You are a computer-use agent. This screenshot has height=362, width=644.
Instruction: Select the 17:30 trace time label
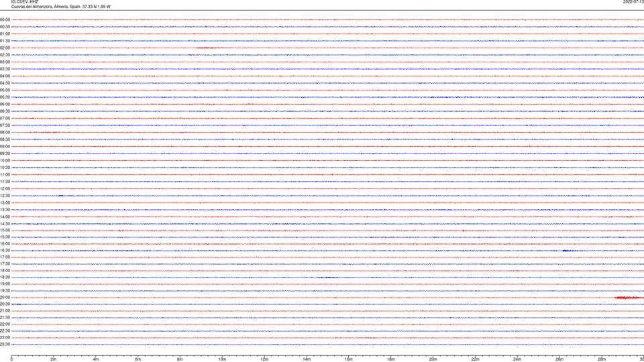(x=5, y=264)
